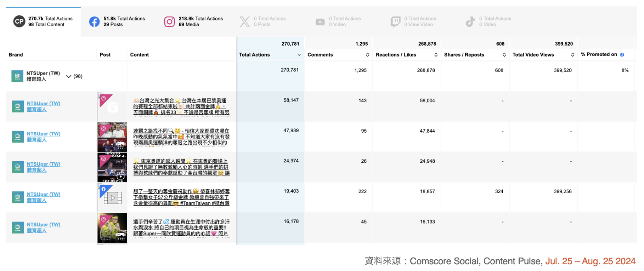Image resolution: width=644 pixels, height=271 pixels.
Task: Click the brand logo in the 58,147 row
Action: [17, 106]
